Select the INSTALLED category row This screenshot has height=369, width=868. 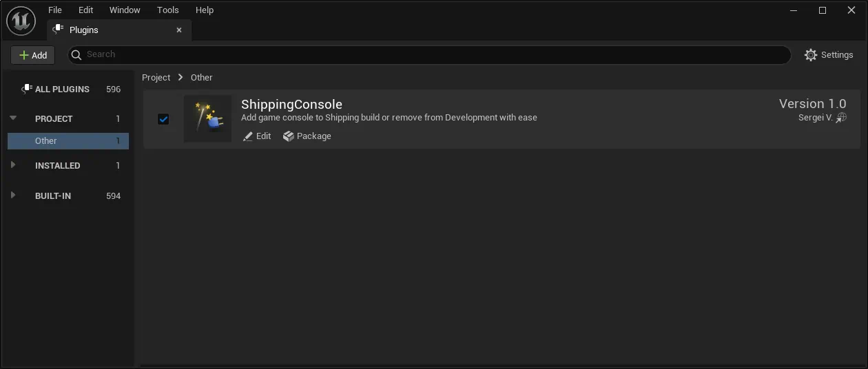coord(68,165)
